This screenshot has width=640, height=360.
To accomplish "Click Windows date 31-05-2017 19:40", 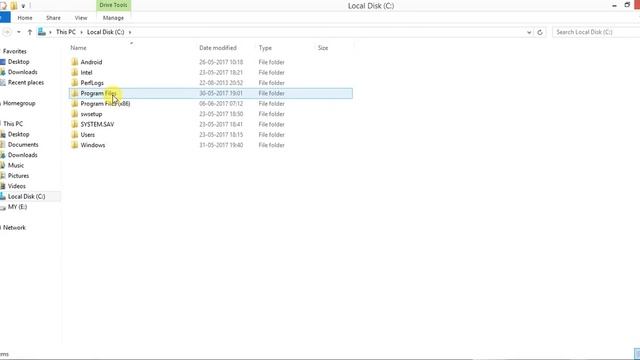I will point(221,145).
